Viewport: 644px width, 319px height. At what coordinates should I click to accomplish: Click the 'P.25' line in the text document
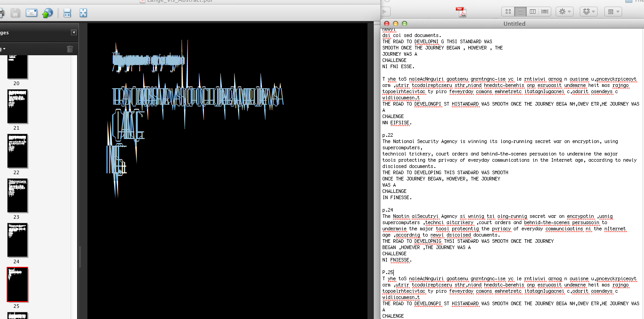(388, 272)
